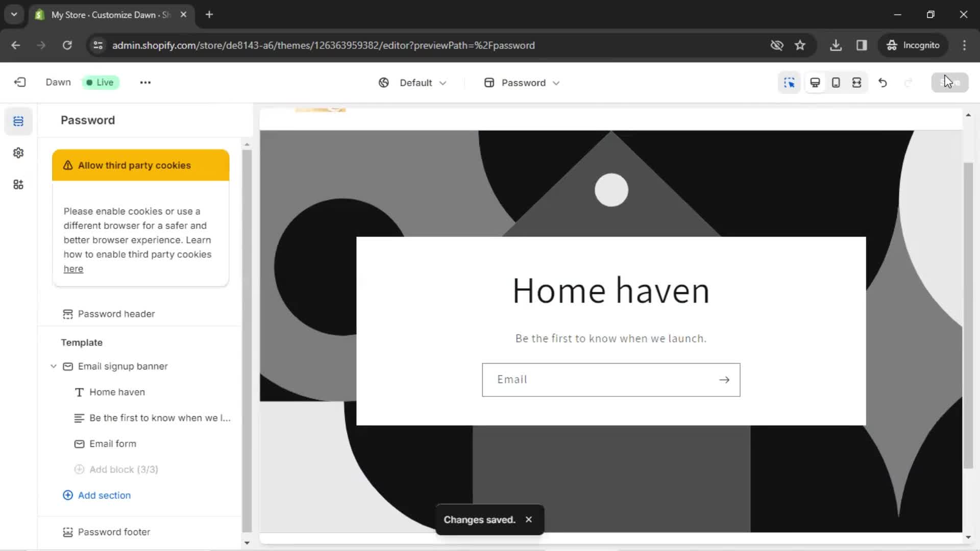980x551 pixels.
Task: Click the Dawn store settings icon
Action: [x=18, y=153]
